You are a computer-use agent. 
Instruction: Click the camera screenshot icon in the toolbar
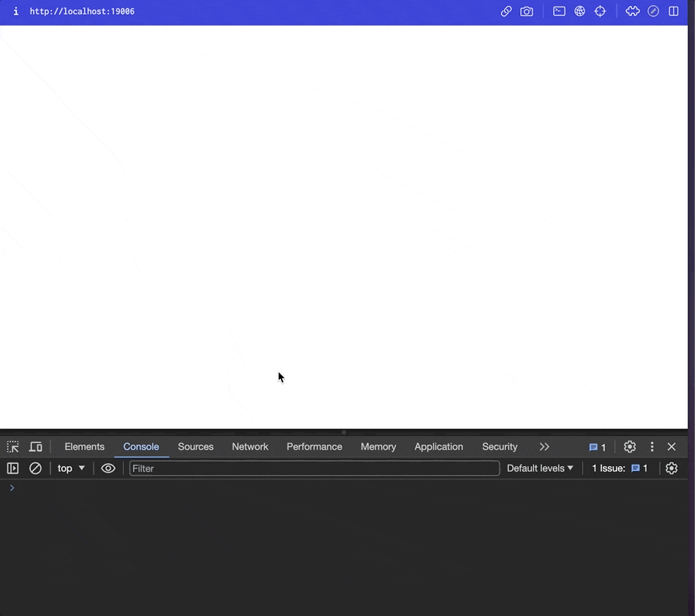527,11
